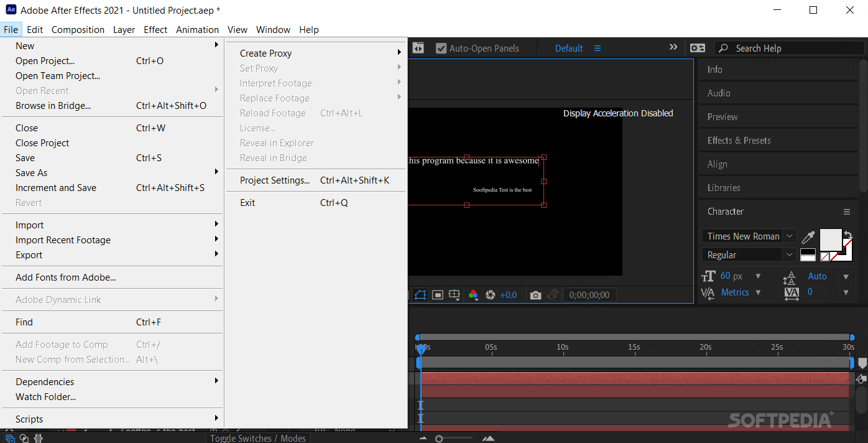Click the timeline bottom-left first icon

(10, 438)
